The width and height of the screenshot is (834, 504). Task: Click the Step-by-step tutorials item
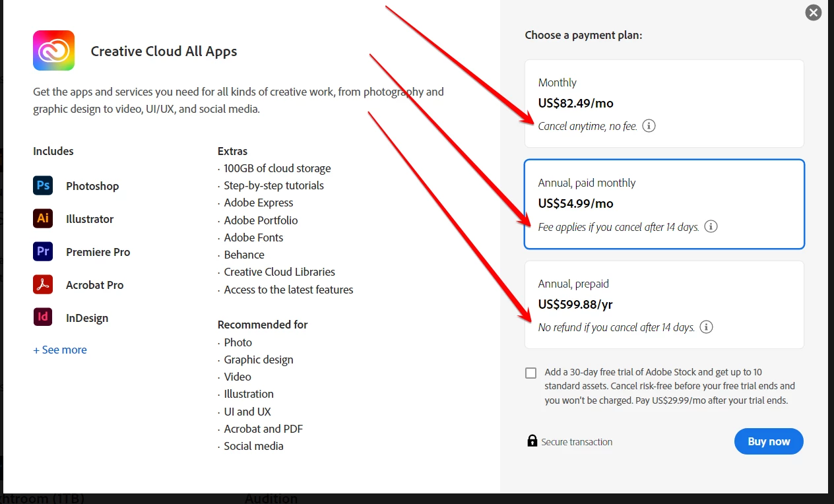tap(274, 185)
